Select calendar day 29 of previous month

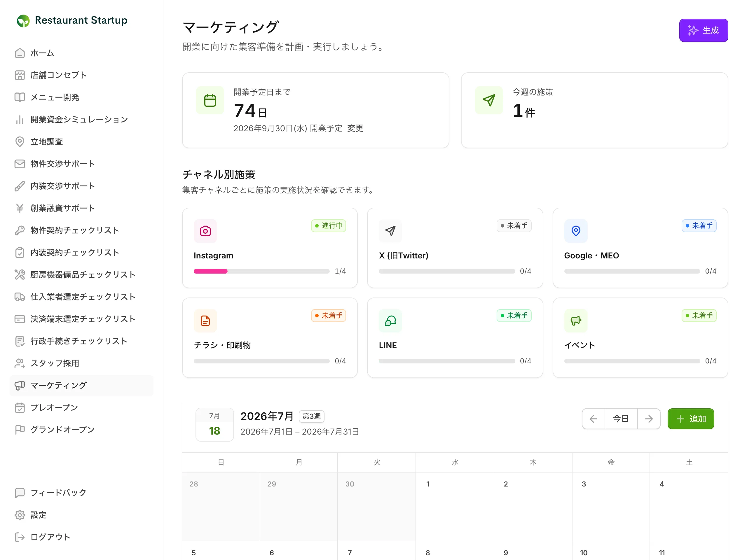299,506
